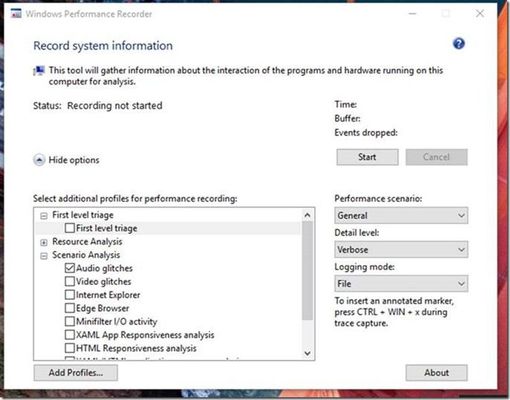
Task: Start the performance recording
Action: pyautogui.click(x=367, y=157)
